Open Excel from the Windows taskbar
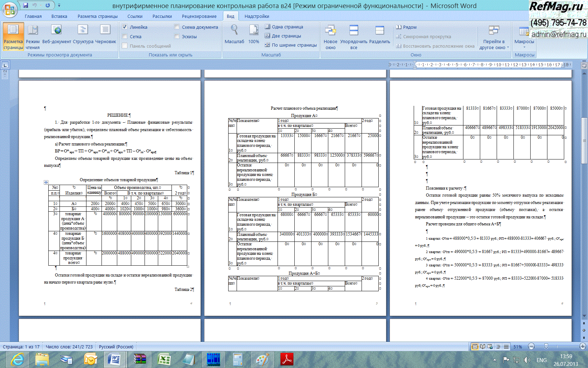 point(164,360)
